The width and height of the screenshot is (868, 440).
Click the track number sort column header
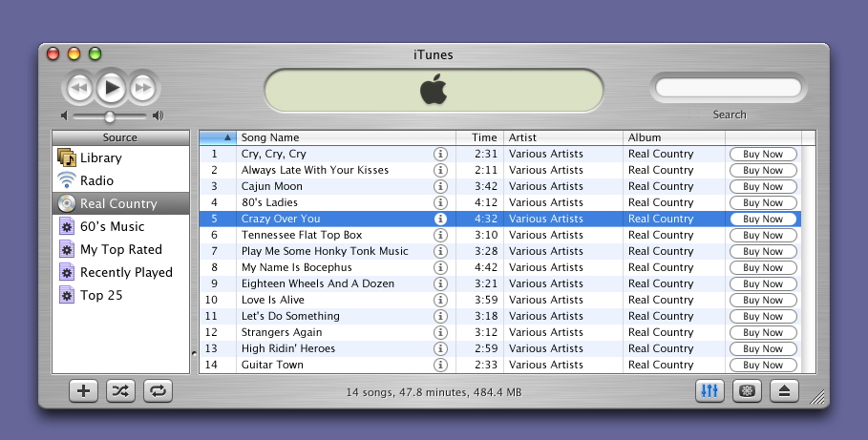(x=218, y=137)
